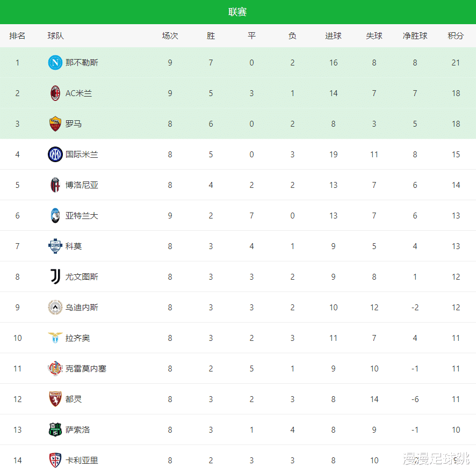
Task: Sort table by 积分 column header
Action: click(456, 36)
